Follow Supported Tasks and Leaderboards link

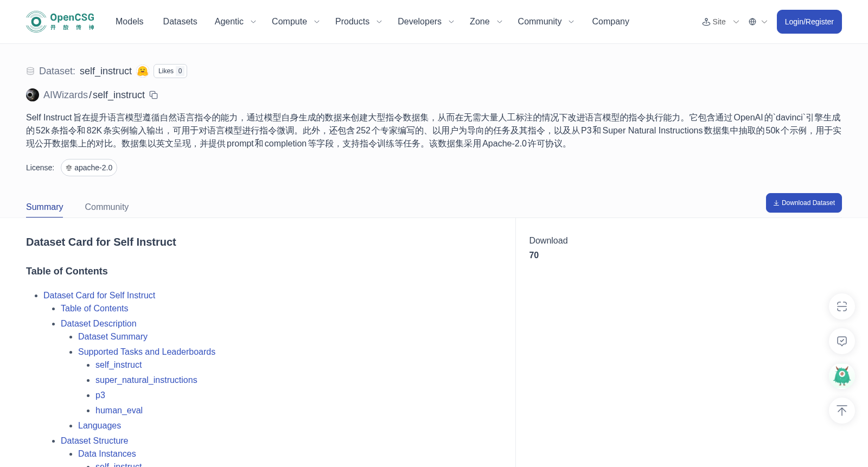coord(146,352)
